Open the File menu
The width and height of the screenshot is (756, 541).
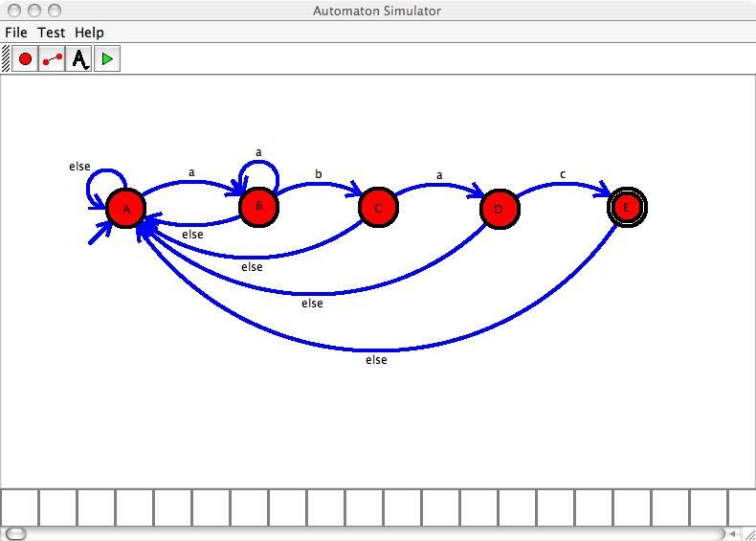coord(16,33)
